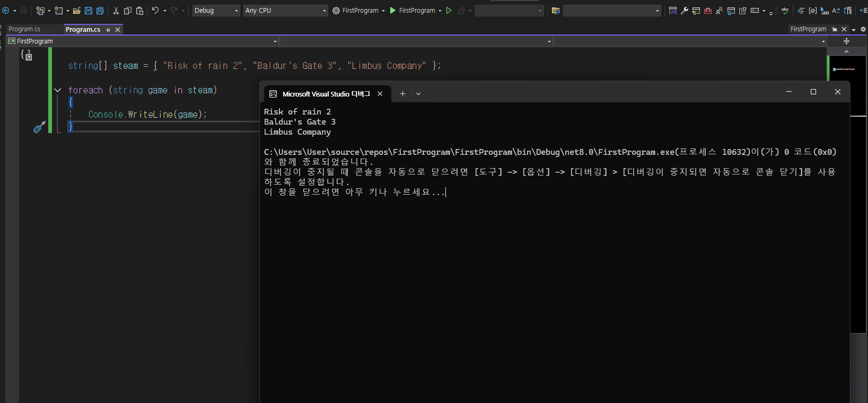Click Console.WriteLine(game) code line
This screenshot has width=868, height=403.
click(147, 115)
